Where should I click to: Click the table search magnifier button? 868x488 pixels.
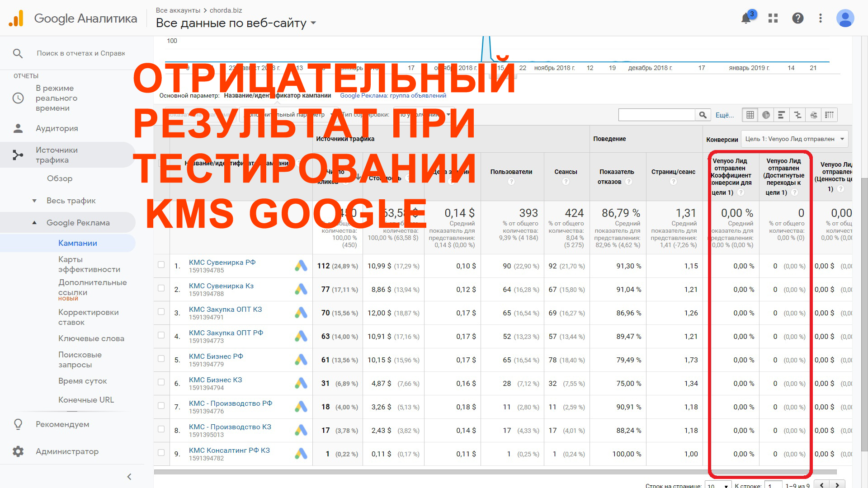tap(703, 115)
